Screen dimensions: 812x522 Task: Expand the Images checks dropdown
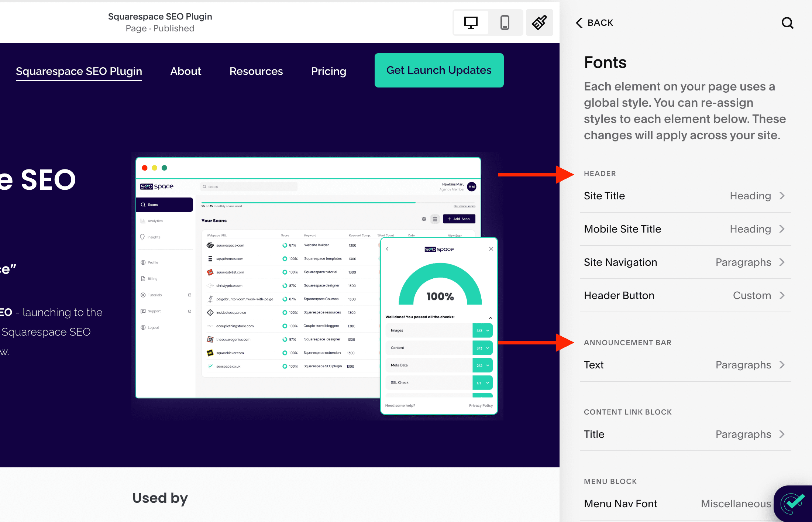[488, 330]
